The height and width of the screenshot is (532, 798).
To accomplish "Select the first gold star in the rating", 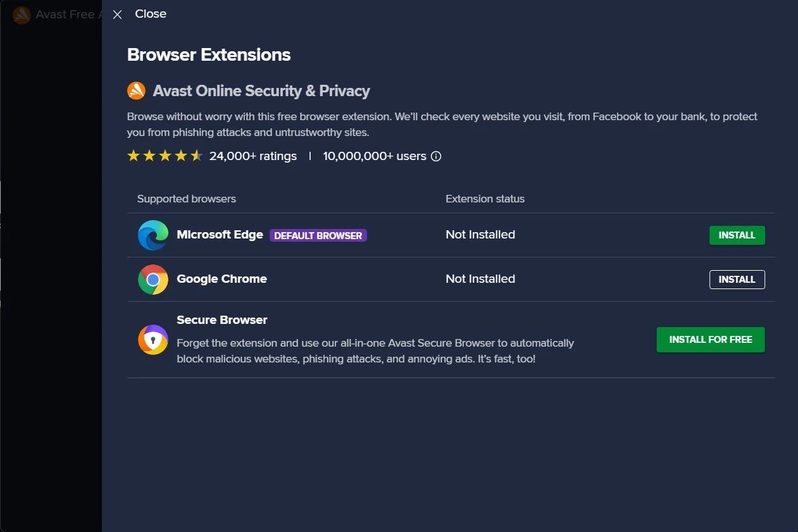I will coord(134,155).
